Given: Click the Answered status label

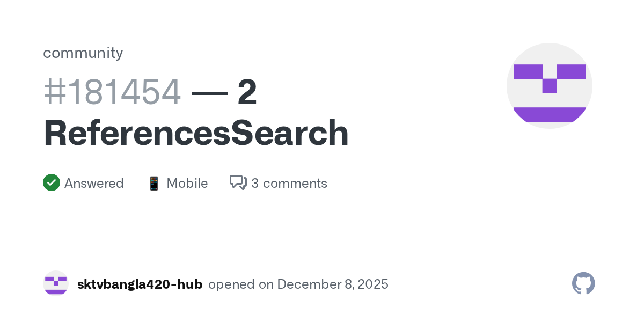Looking at the screenshot, I should [x=94, y=184].
